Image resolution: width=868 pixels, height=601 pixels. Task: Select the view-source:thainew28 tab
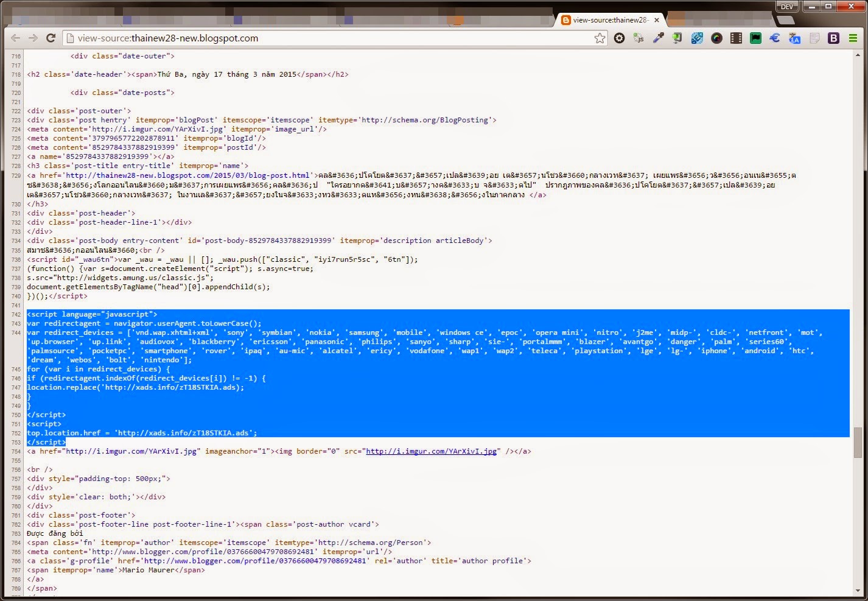pyautogui.click(x=610, y=20)
